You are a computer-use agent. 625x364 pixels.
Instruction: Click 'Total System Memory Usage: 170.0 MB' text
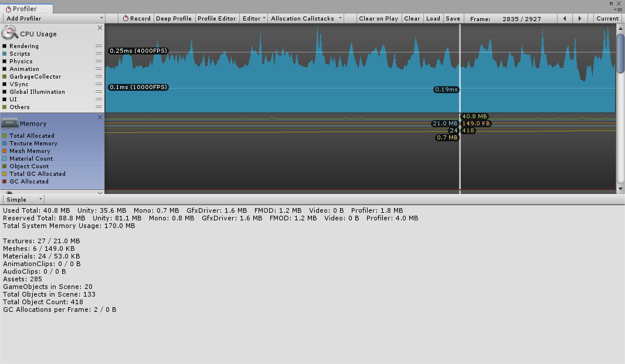click(69, 226)
